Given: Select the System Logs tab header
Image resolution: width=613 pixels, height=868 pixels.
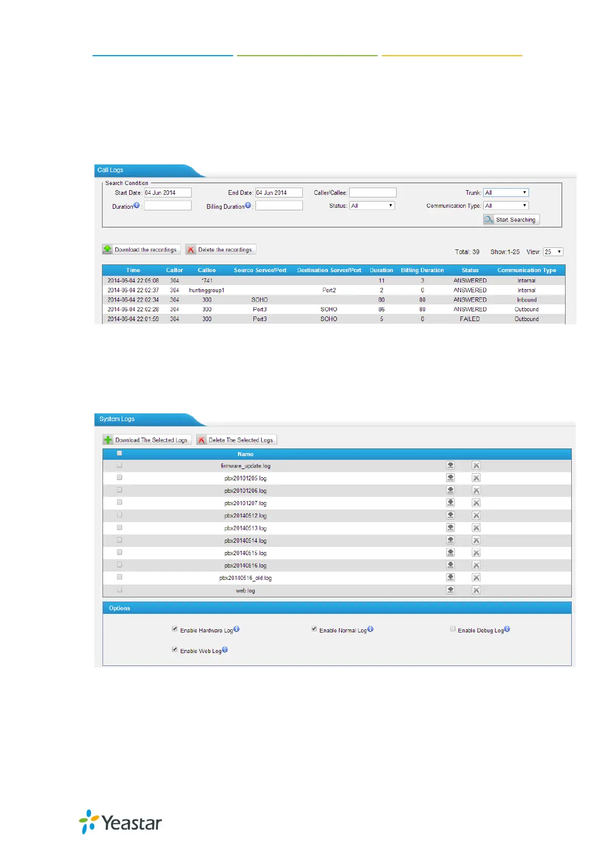Looking at the screenshot, I should pyautogui.click(x=117, y=419).
